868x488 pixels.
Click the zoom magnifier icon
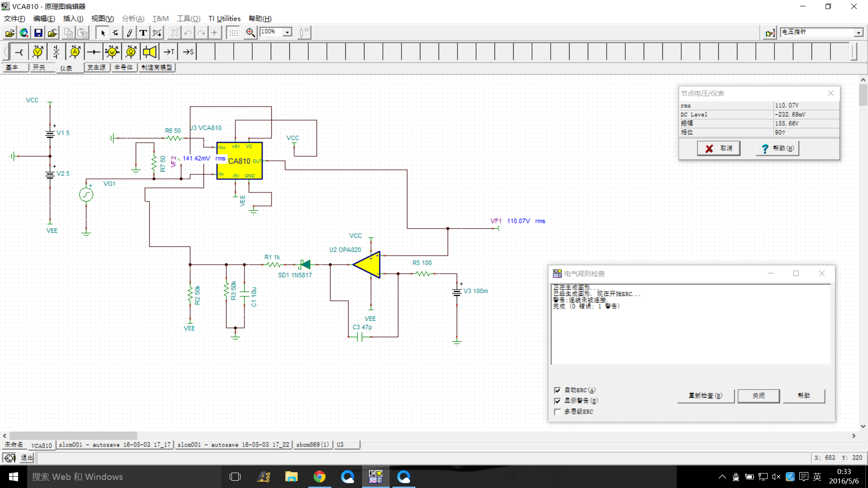coord(250,33)
